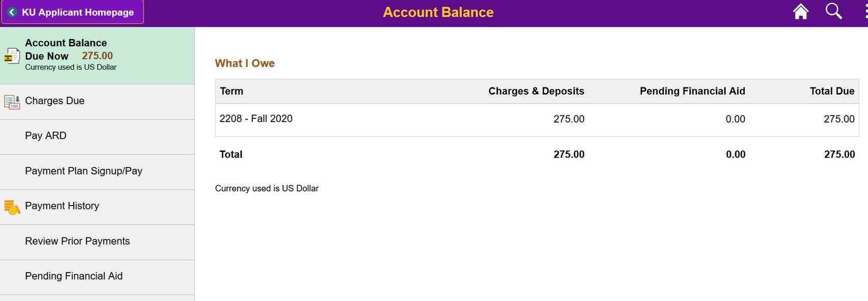868x301 pixels.
Task: Open the Pay ARD menu item
Action: tap(46, 136)
